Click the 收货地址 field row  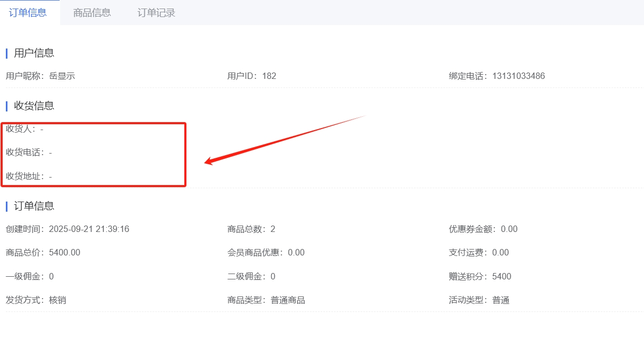pyautogui.click(x=29, y=176)
